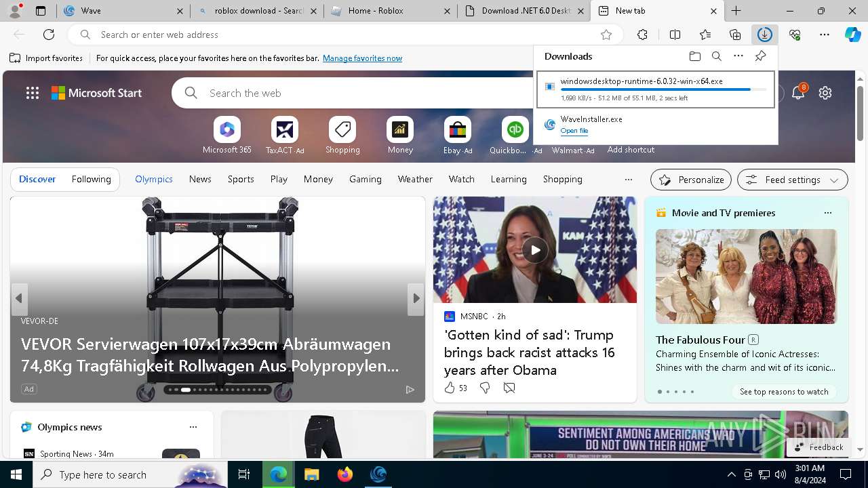Image resolution: width=868 pixels, height=488 pixels.
Task: Open Favorites list icon
Action: click(x=705, y=35)
